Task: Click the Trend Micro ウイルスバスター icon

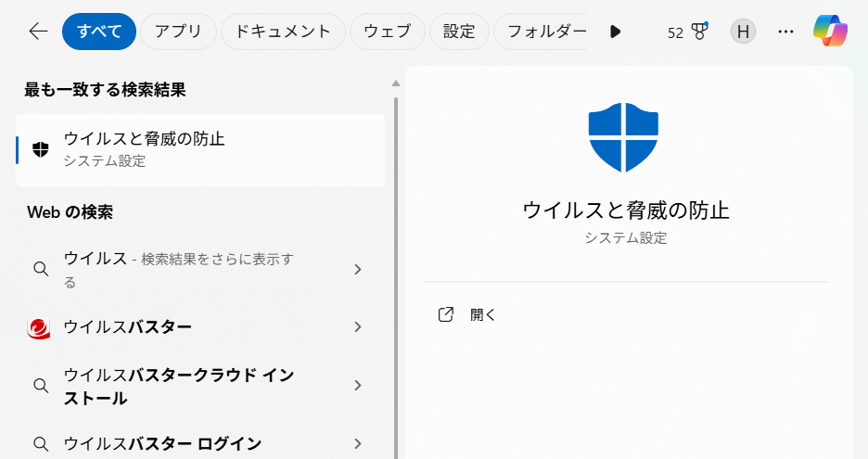Action: tap(39, 327)
